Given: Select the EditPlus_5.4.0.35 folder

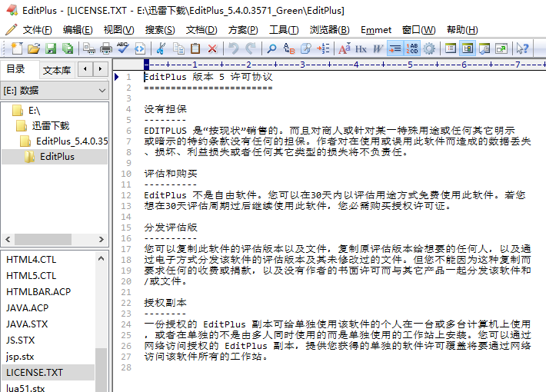Looking at the screenshot, I should (x=72, y=141).
